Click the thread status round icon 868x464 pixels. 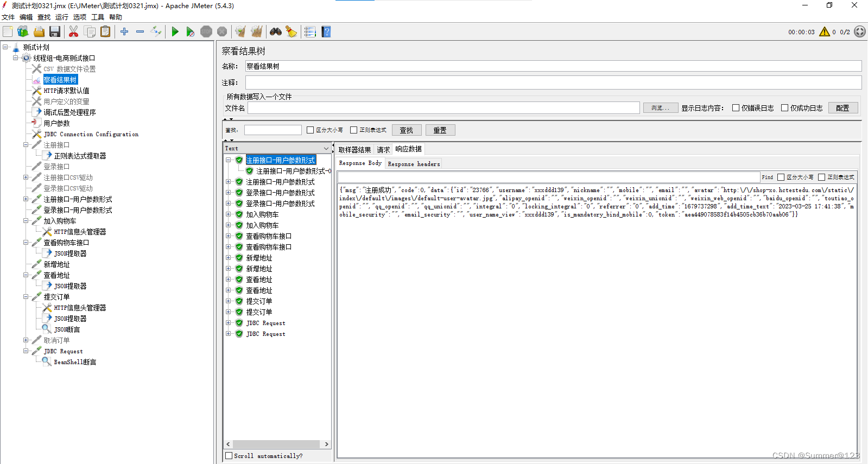pyautogui.click(x=860, y=32)
